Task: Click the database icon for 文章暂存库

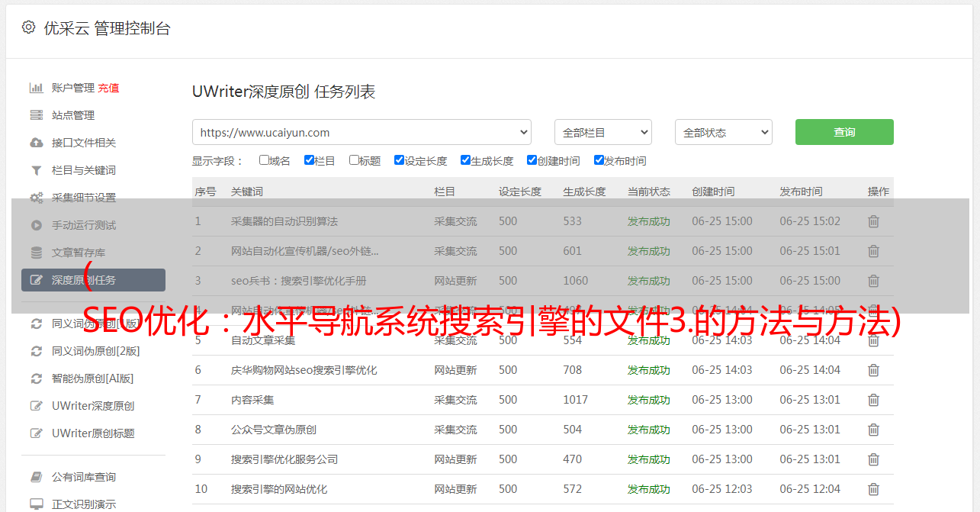Action: tap(36, 253)
